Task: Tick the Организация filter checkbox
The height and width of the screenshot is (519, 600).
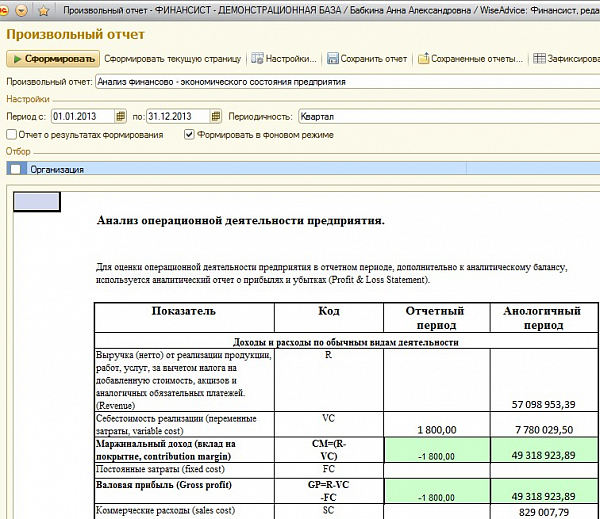Action: click(x=14, y=169)
